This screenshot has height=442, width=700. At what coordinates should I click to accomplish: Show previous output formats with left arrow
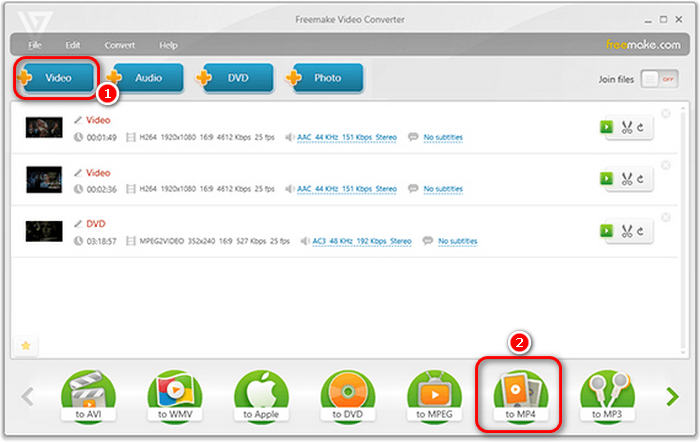click(x=28, y=396)
